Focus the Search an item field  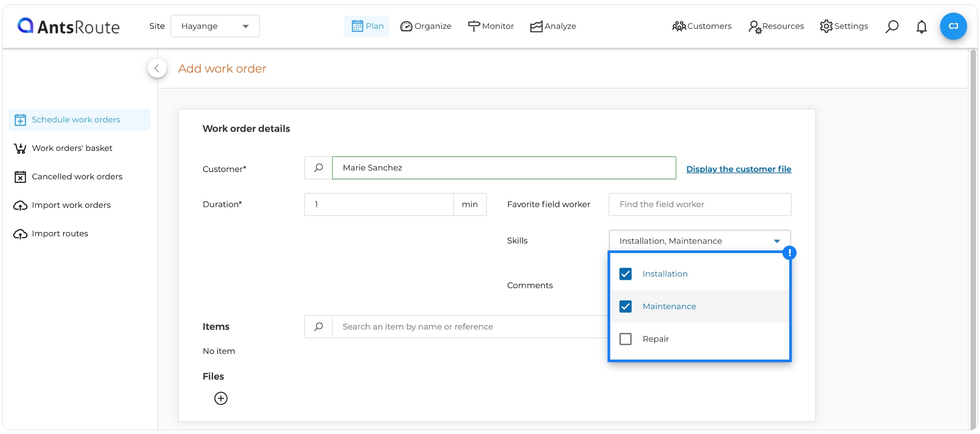(470, 327)
